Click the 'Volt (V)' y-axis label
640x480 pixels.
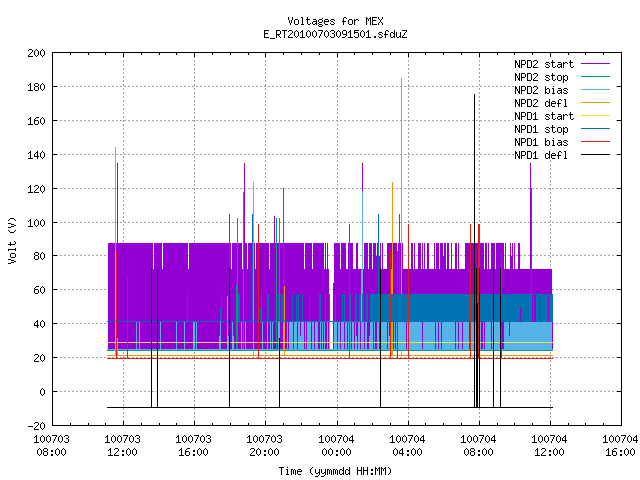tap(12, 241)
